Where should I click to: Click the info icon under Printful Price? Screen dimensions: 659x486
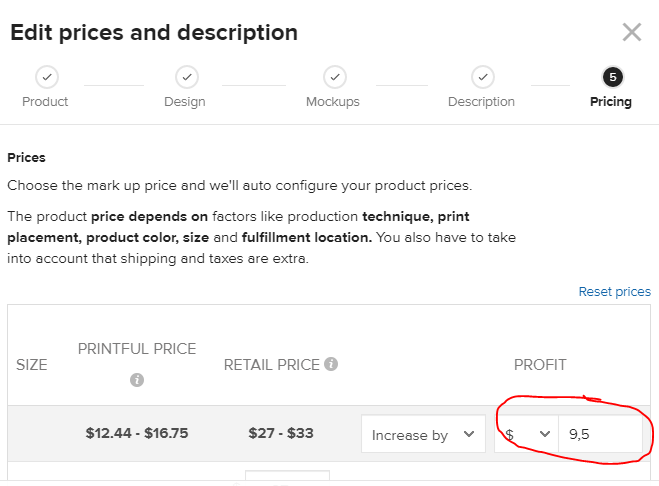[137, 380]
